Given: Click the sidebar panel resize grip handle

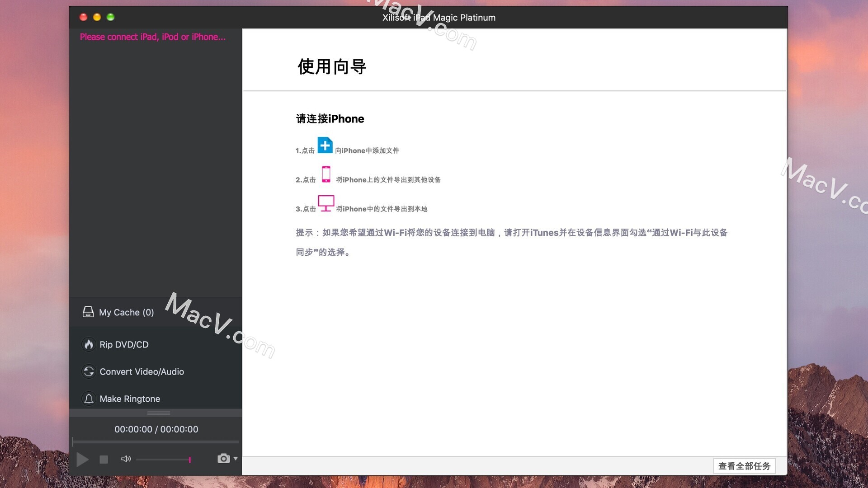Looking at the screenshot, I should [159, 413].
